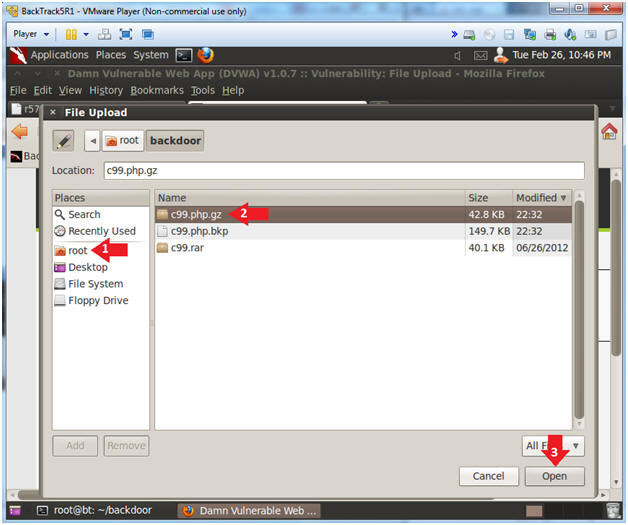
Task: Select Recently Used in Places
Action: tap(101, 231)
